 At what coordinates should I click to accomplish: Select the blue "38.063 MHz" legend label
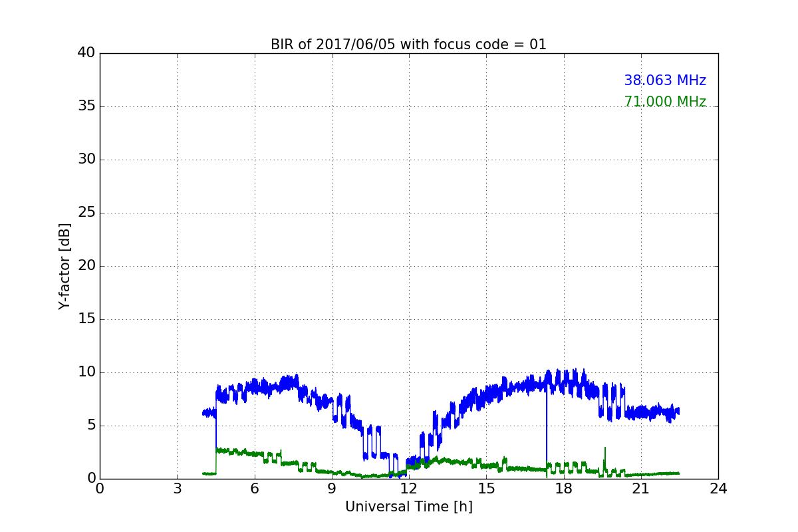665,80
